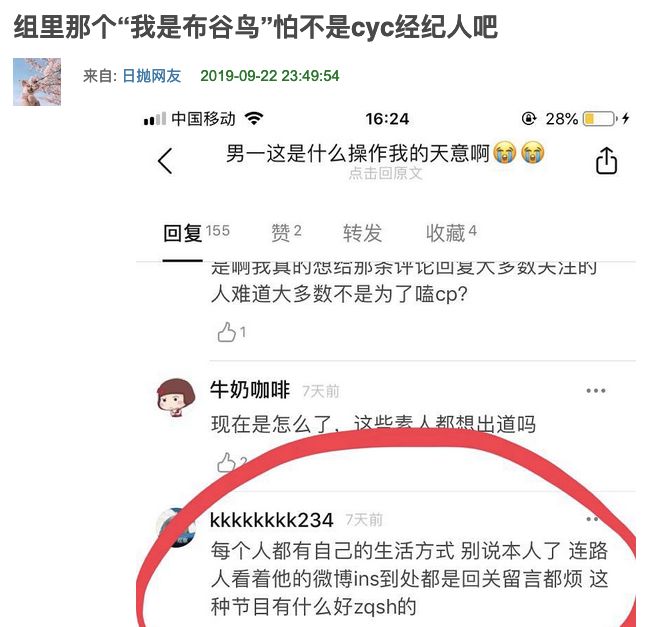Like the comment about 嗑cp

pos(231,332)
